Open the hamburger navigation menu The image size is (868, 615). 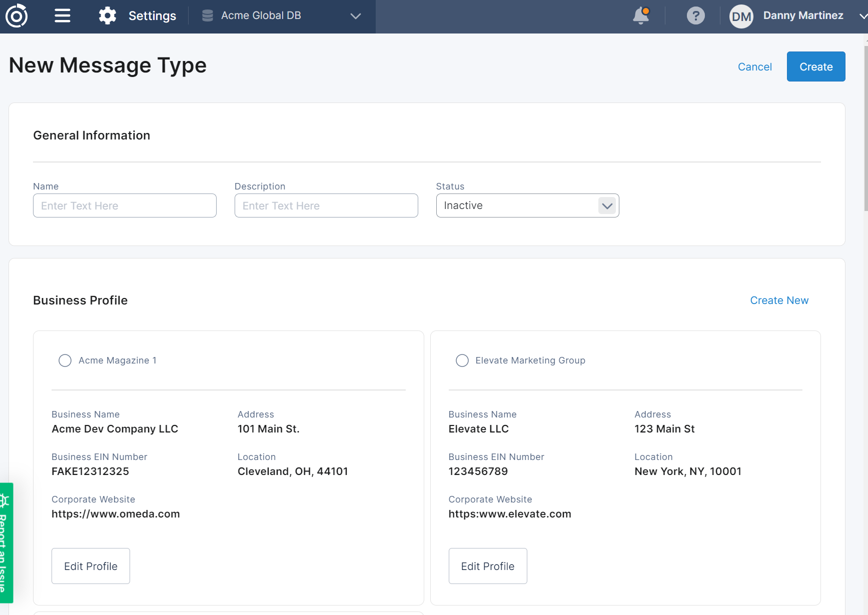(x=63, y=16)
